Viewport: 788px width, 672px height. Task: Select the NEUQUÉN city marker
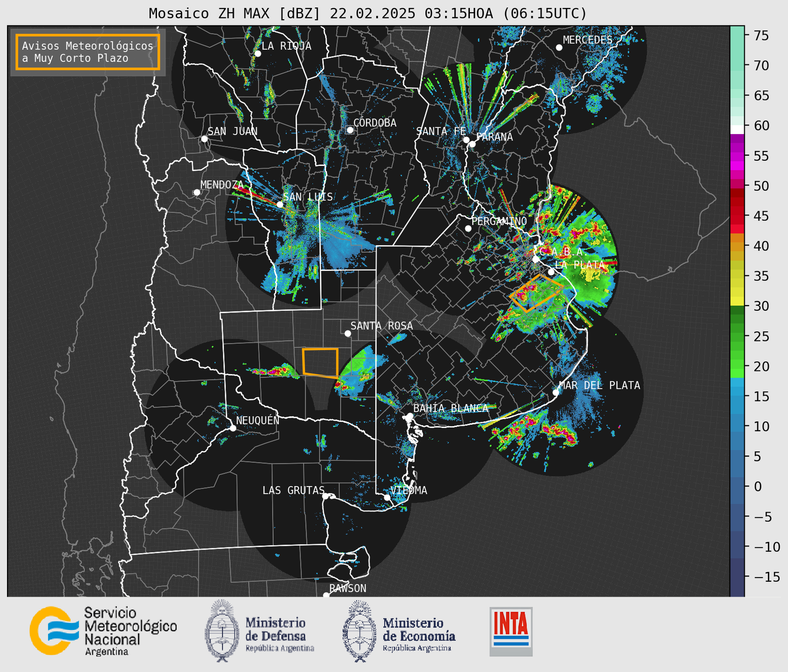[233, 428]
